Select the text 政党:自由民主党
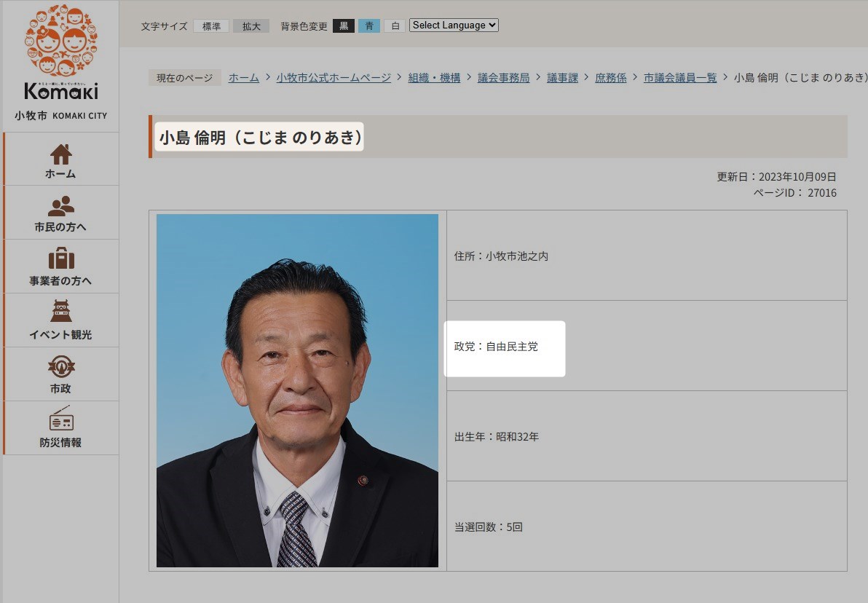 (x=496, y=346)
